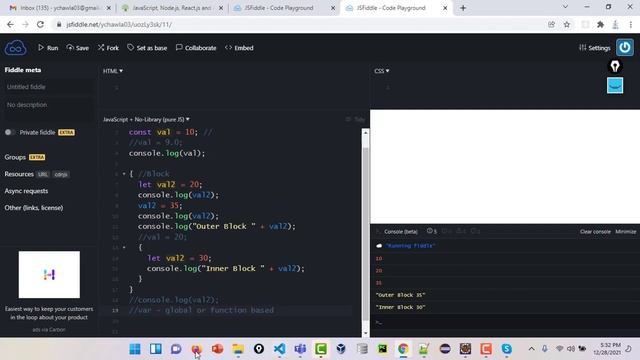
Task: Select the "Outer Block 35" console output line
Action: click(x=401, y=295)
